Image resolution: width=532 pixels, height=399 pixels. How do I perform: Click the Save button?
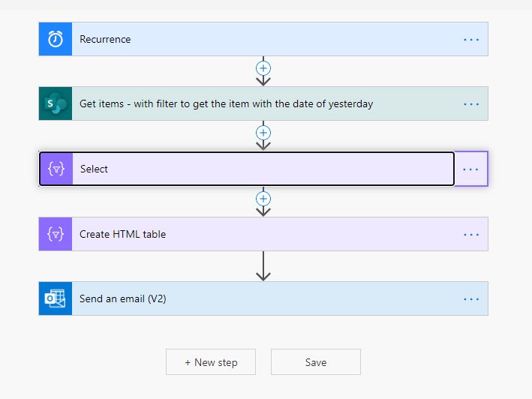(x=316, y=362)
